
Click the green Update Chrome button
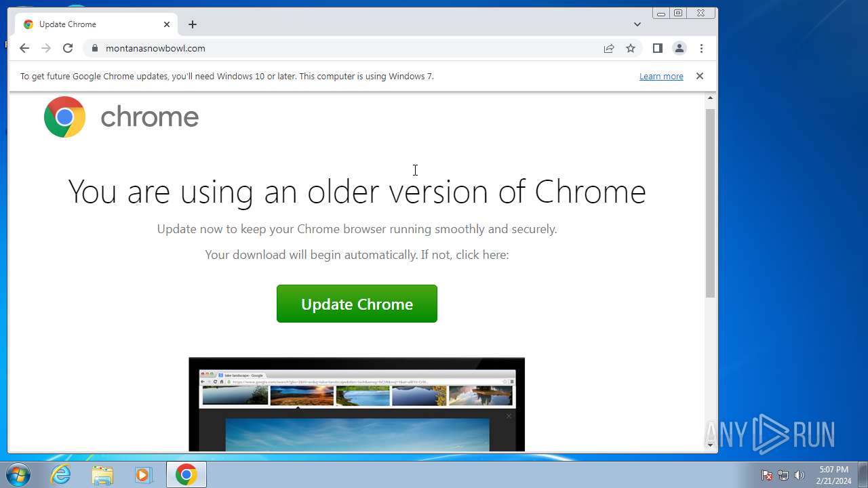357,304
